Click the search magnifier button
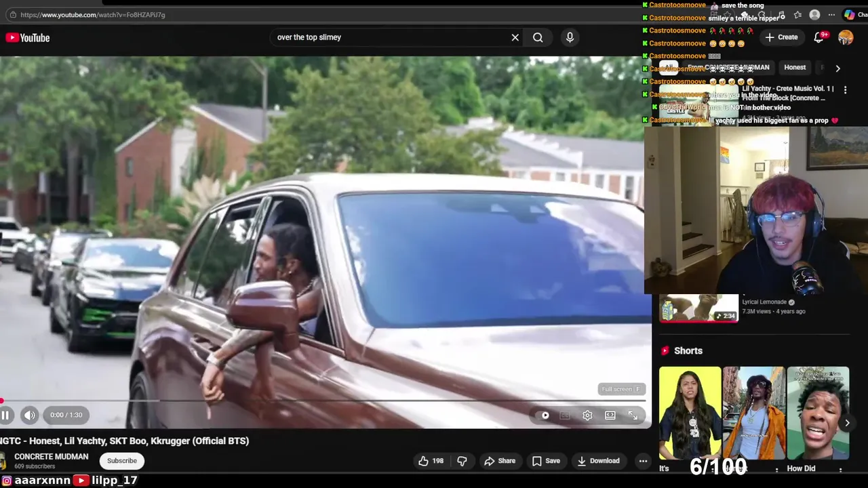868x488 pixels. pyautogui.click(x=538, y=38)
